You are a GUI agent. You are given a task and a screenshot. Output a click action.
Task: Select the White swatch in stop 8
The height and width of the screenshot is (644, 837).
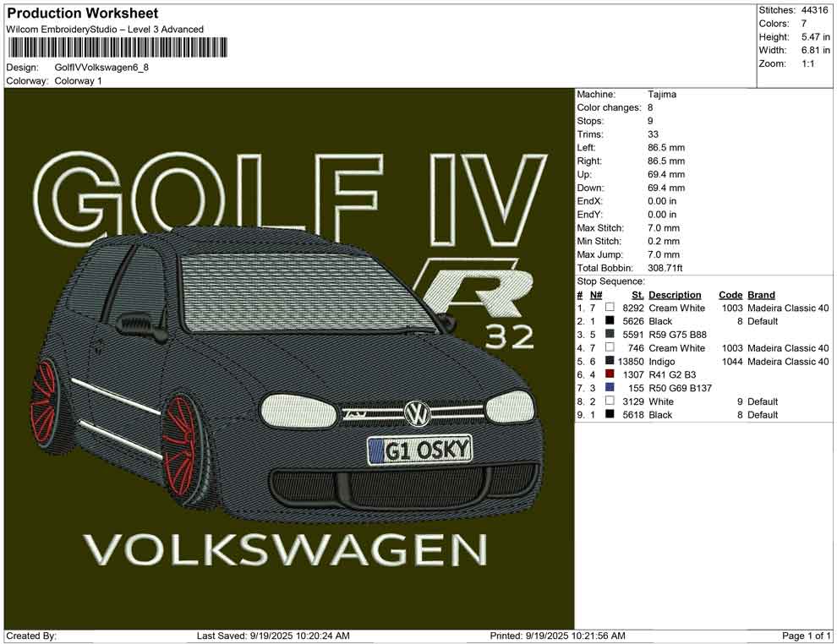pyautogui.click(x=610, y=401)
